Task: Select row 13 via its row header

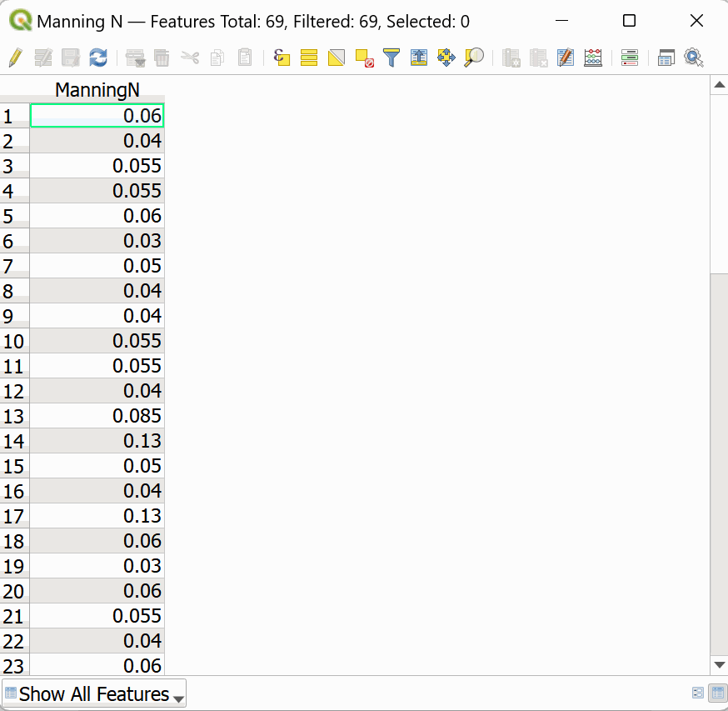Action: (14, 416)
